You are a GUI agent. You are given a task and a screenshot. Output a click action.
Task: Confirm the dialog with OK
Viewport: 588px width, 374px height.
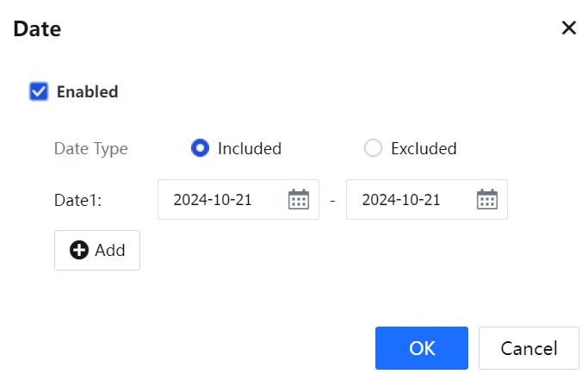(422, 348)
